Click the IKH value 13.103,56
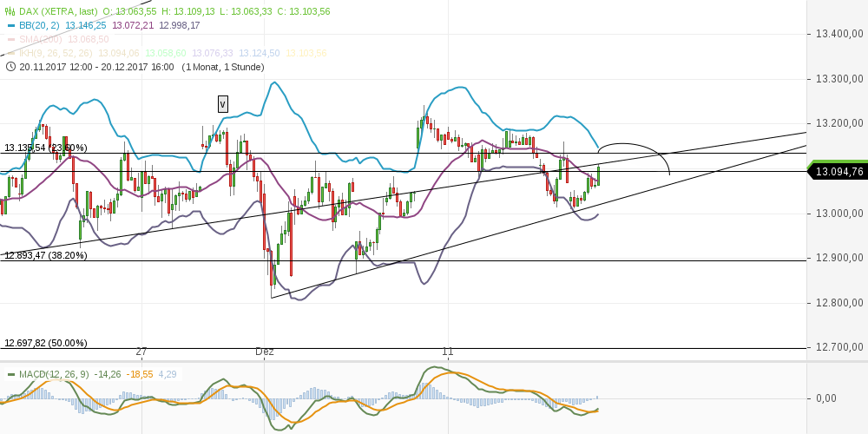 pos(306,53)
